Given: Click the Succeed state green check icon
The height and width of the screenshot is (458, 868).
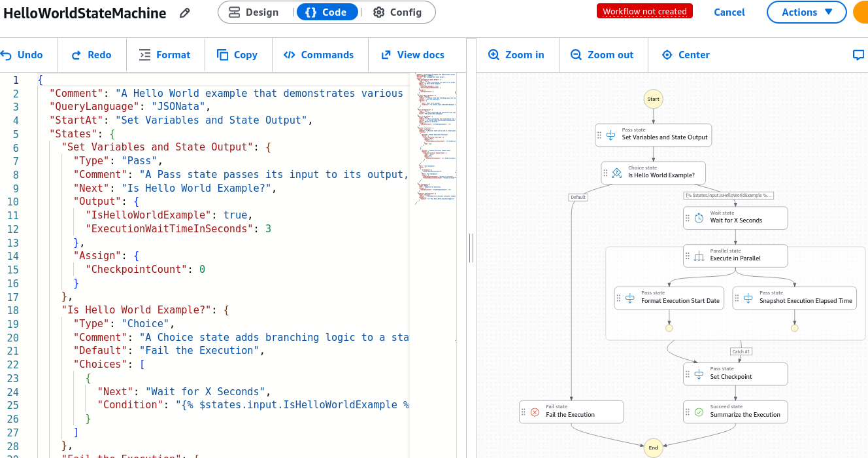Looking at the screenshot, I should click(699, 412).
